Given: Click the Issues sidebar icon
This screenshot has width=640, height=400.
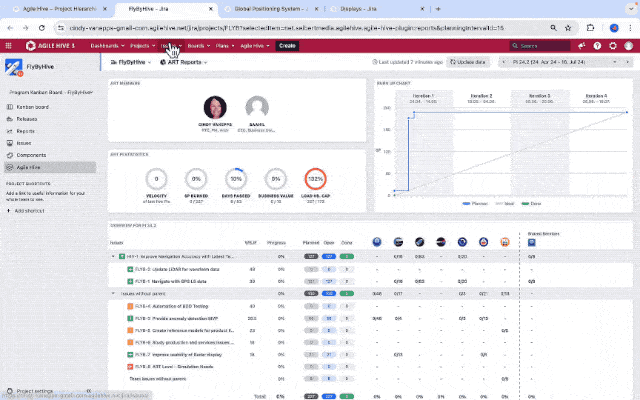Looking at the screenshot, I should [10, 143].
